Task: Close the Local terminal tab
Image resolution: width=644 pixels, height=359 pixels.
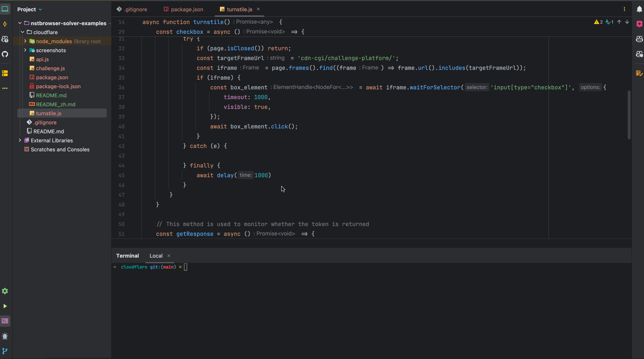Action: [x=169, y=256]
